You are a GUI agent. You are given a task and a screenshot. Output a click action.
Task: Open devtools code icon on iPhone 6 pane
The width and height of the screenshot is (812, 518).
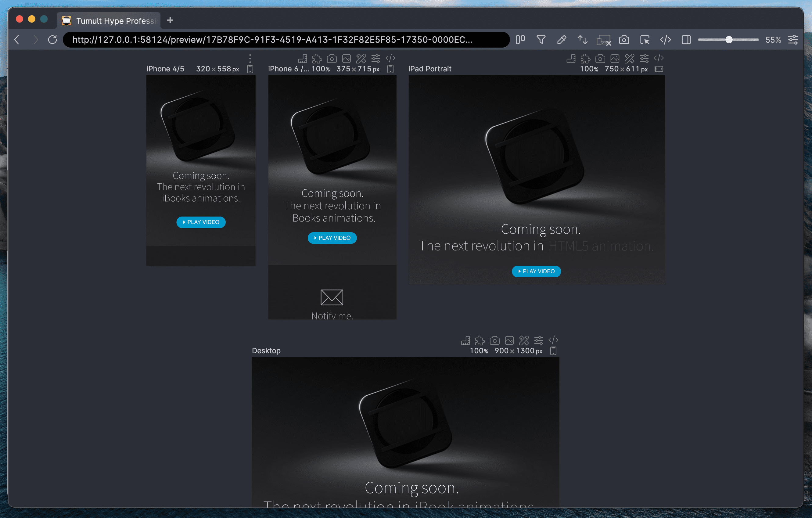click(390, 58)
